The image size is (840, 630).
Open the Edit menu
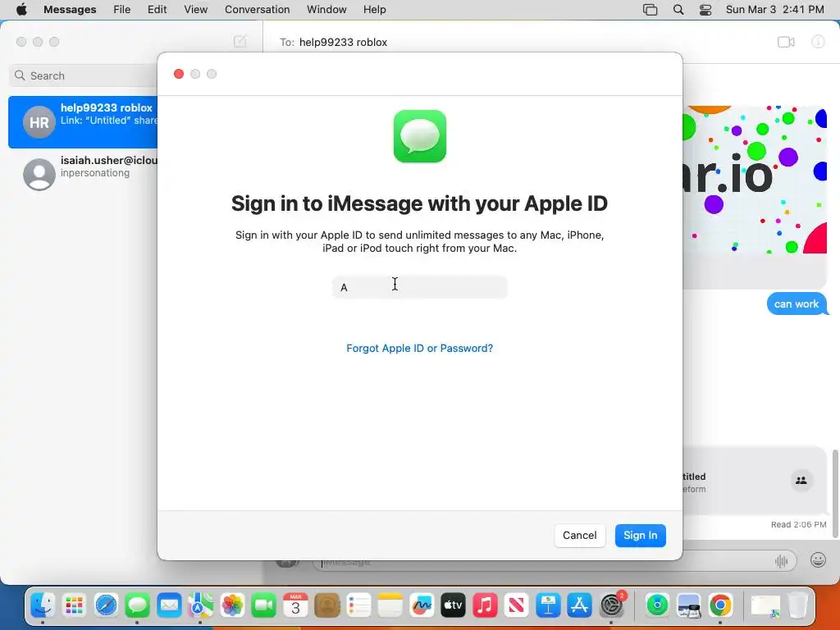[x=157, y=10]
